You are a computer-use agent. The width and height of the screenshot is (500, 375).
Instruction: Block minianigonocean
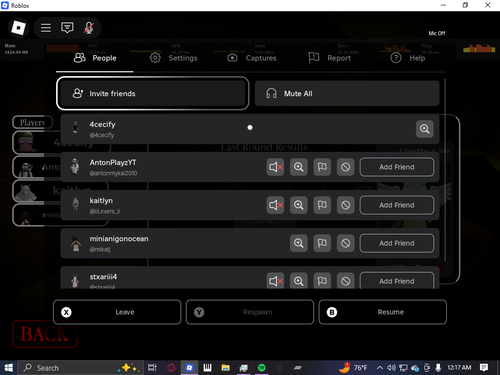click(x=345, y=243)
